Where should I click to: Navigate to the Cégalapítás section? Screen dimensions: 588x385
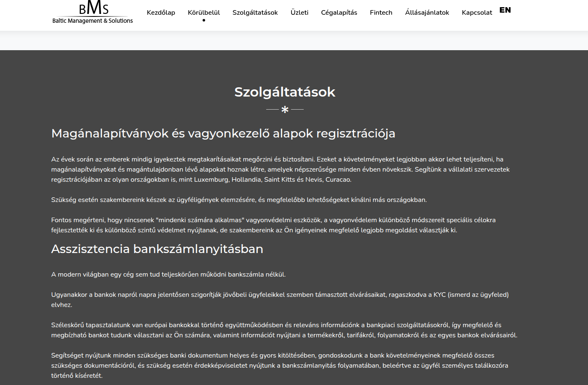click(339, 13)
